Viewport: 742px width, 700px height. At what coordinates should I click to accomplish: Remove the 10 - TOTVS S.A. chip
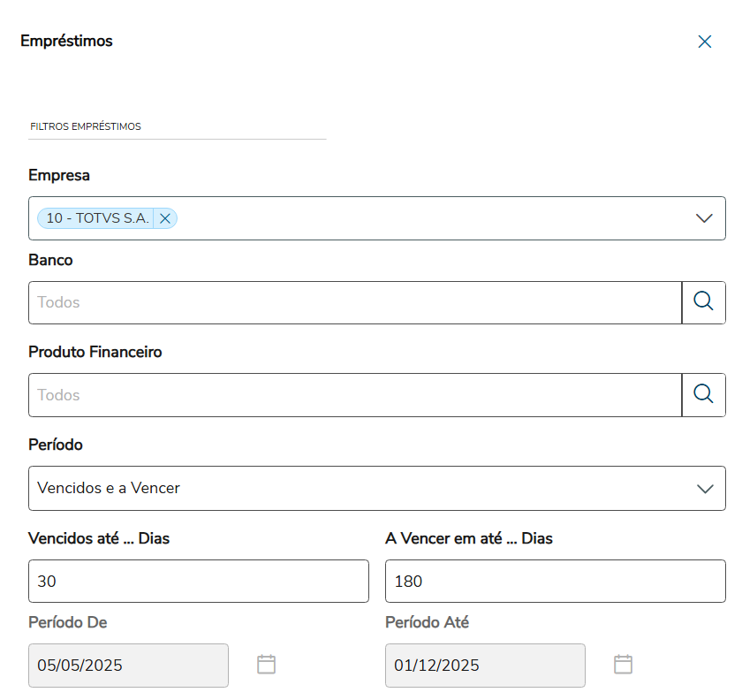[x=165, y=218]
